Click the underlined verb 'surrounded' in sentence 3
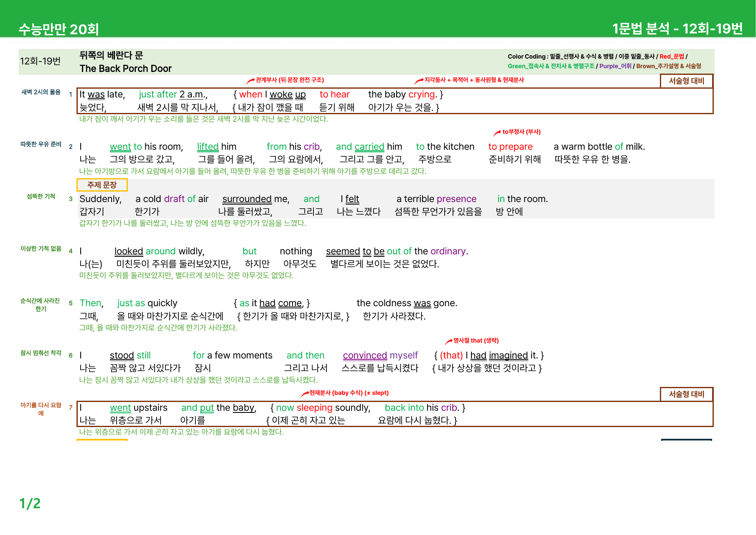This screenshot has height=535, width=756. point(247,199)
